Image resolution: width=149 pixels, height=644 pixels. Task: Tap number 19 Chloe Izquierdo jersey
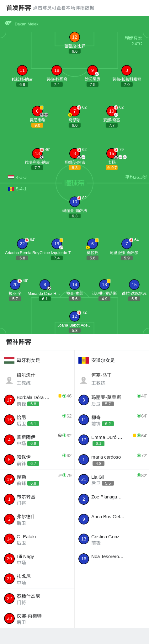click(x=57, y=244)
